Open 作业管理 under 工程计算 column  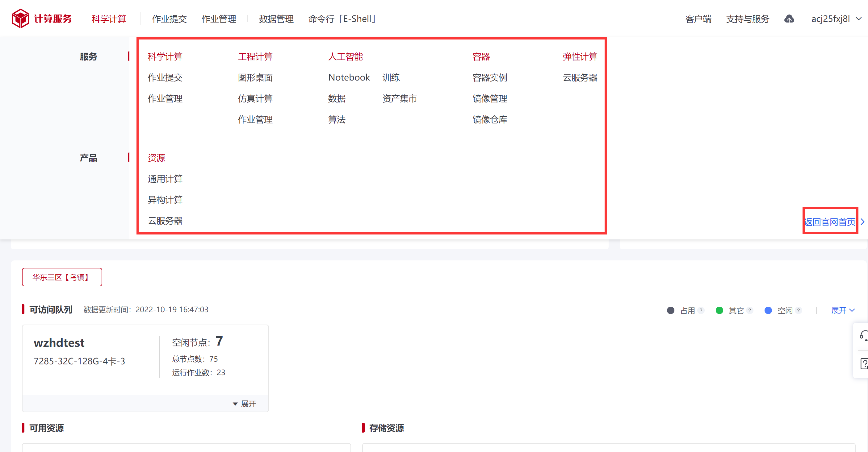pyautogui.click(x=255, y=119)
